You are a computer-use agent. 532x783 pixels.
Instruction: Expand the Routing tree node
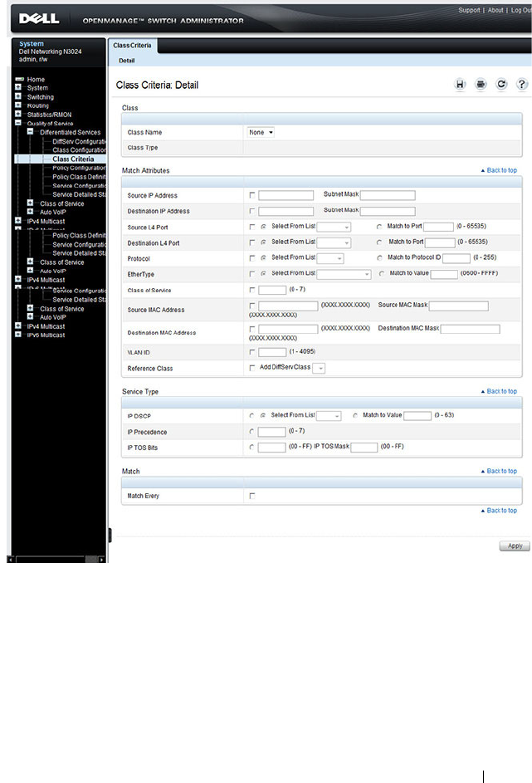point(18,105)
